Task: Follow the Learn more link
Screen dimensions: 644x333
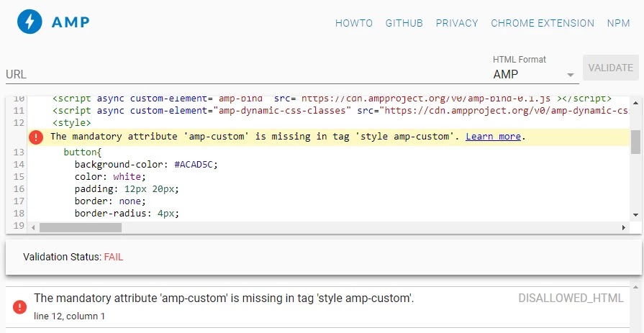Action: 493,137
